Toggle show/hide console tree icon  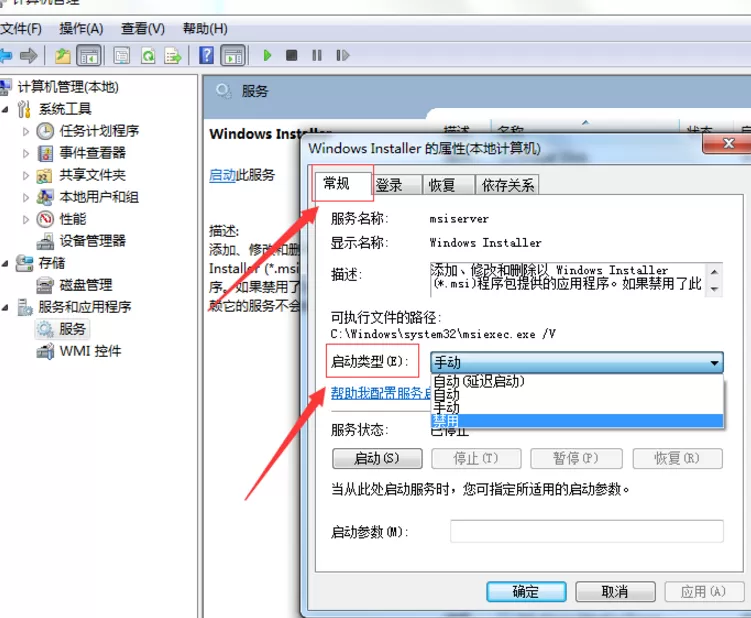89,56
